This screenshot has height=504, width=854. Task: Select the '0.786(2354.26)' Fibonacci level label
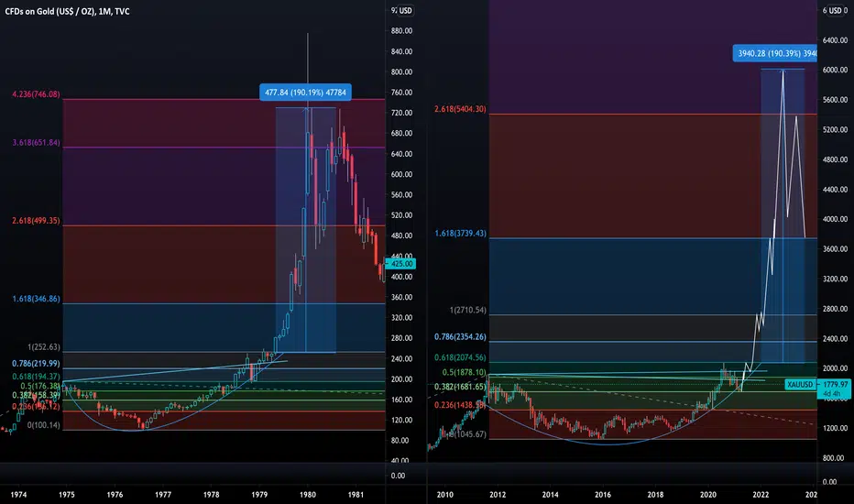click(x=460, y=336)
